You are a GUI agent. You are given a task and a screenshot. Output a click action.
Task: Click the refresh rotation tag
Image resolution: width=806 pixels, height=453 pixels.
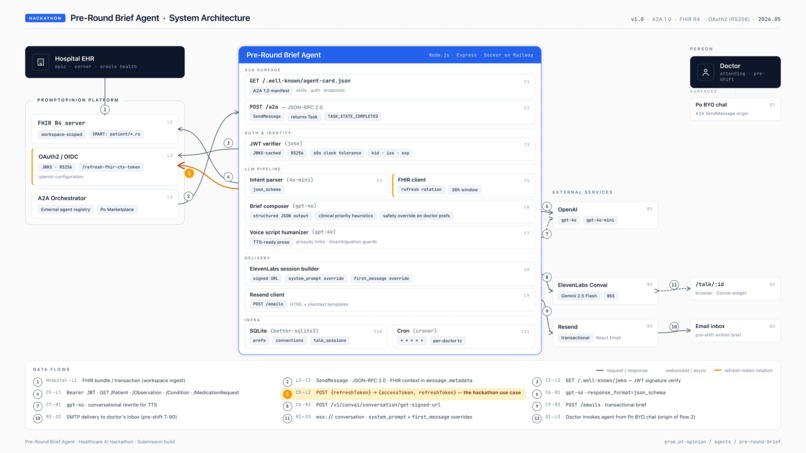point(421,190)
